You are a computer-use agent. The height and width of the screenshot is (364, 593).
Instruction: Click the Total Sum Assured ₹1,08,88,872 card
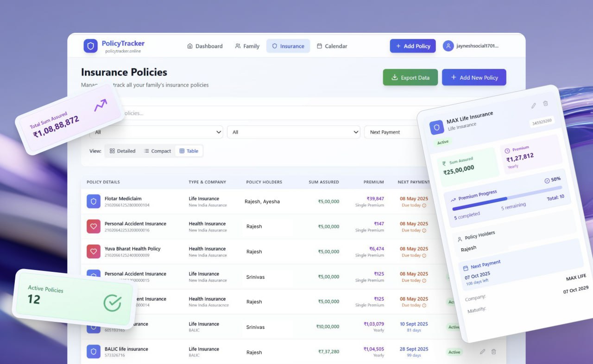[69, 120]
